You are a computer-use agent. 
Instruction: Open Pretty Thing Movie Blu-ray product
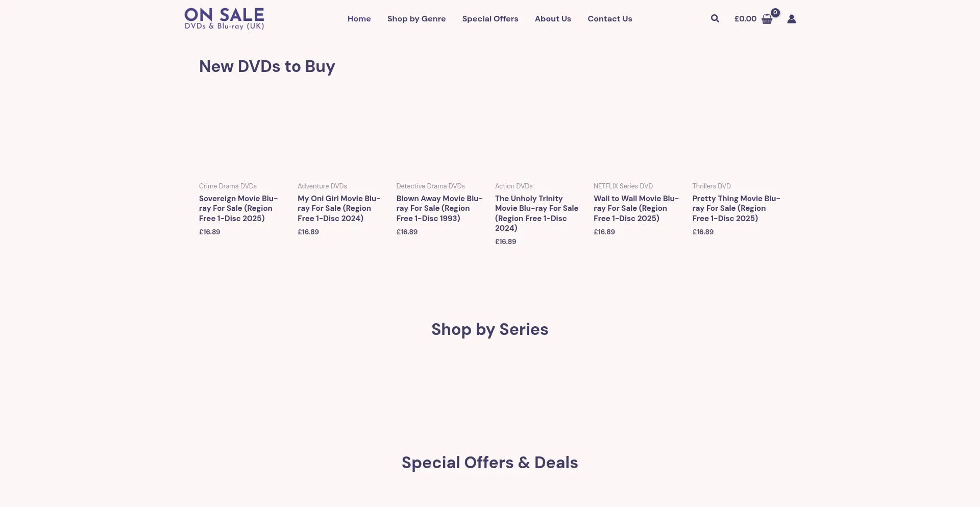click(x=736, y=208)
